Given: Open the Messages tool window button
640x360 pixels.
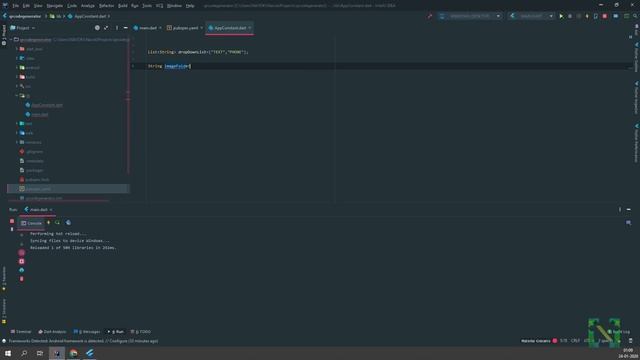Looking at the screenshot, I should [87, 332].
